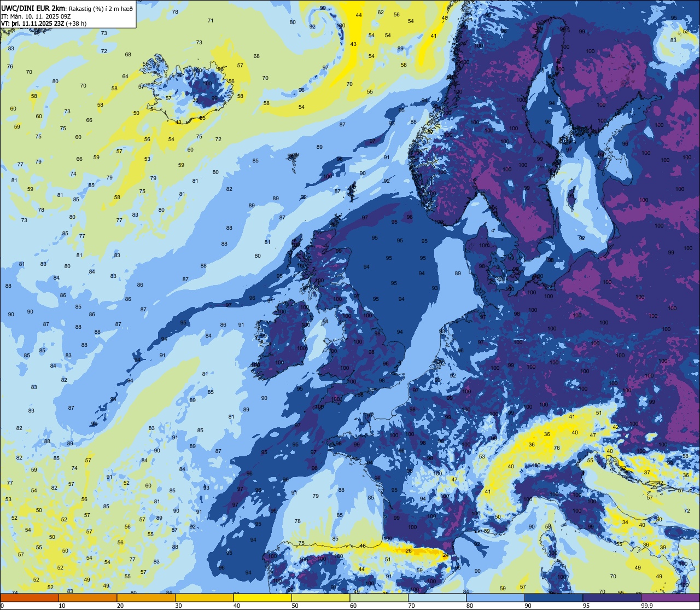Image resolution: width=700 pixels, height=610 pixels.
Task: Click the legend tick label '50'
Action: tap(295, 606)
